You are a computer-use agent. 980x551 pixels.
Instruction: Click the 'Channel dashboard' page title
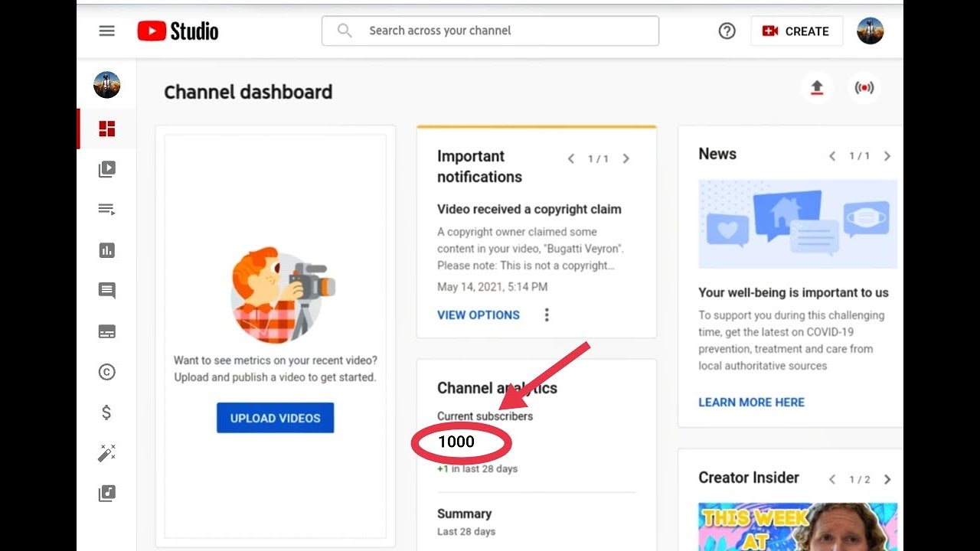tap(248, 92)
